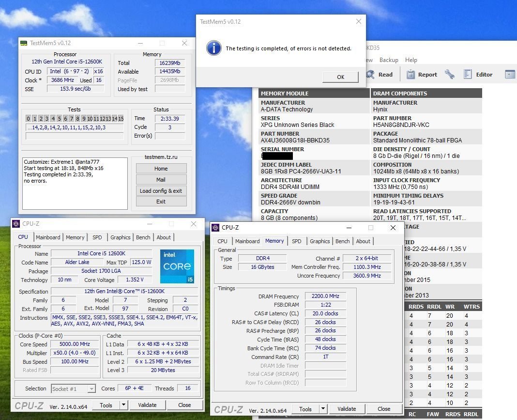The width and height of the screenshot is (517, 420).
Task: Click Tools button in left CPU-Z window
Action: coord(106,405)
